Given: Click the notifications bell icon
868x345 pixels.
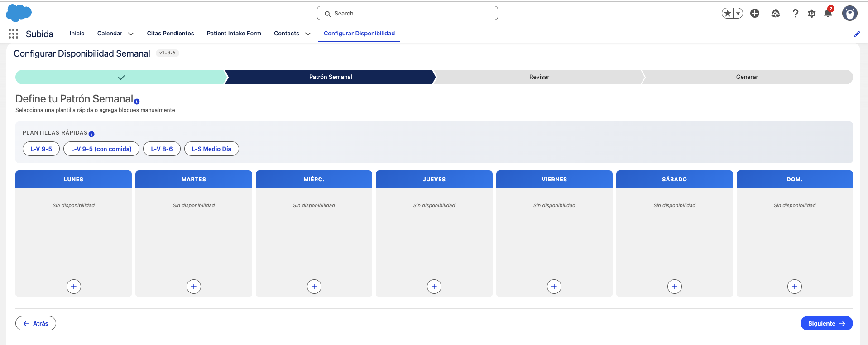Looking at the screenshot, I should click(x=828, y=13).
